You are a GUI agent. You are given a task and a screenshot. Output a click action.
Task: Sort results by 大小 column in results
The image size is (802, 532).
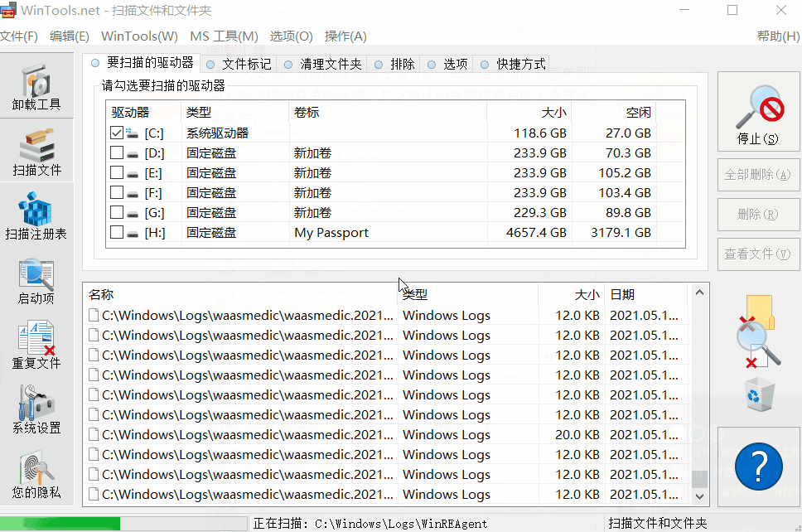point(572,295)
